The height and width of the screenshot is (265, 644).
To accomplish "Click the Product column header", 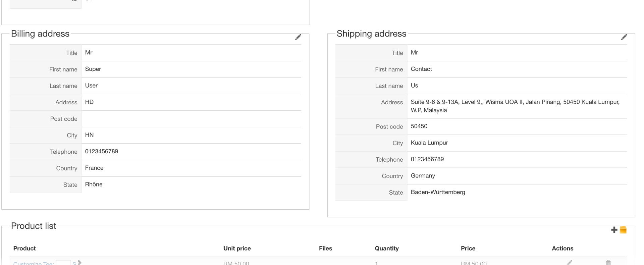I will coord(24,248).
